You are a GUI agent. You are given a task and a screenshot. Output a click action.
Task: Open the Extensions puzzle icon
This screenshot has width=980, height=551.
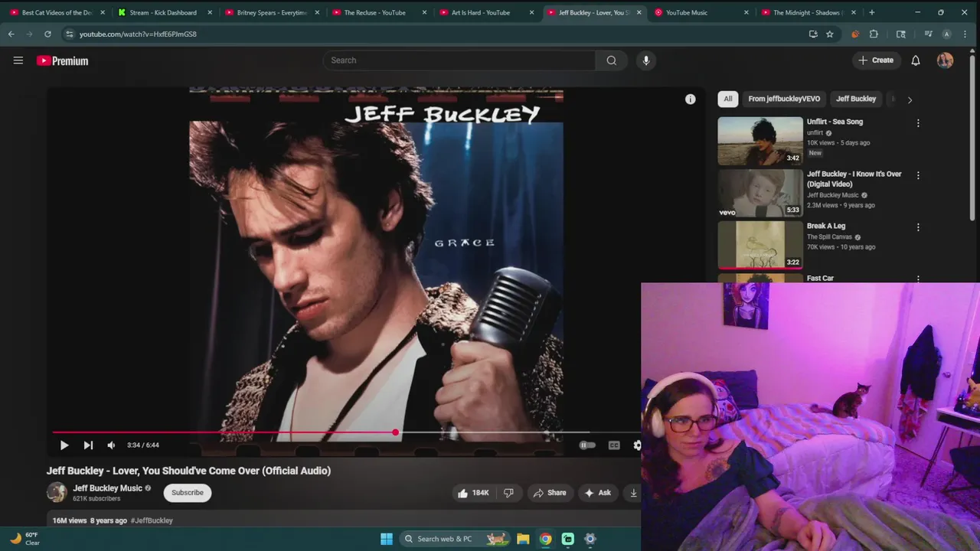(x=874, y=34)
